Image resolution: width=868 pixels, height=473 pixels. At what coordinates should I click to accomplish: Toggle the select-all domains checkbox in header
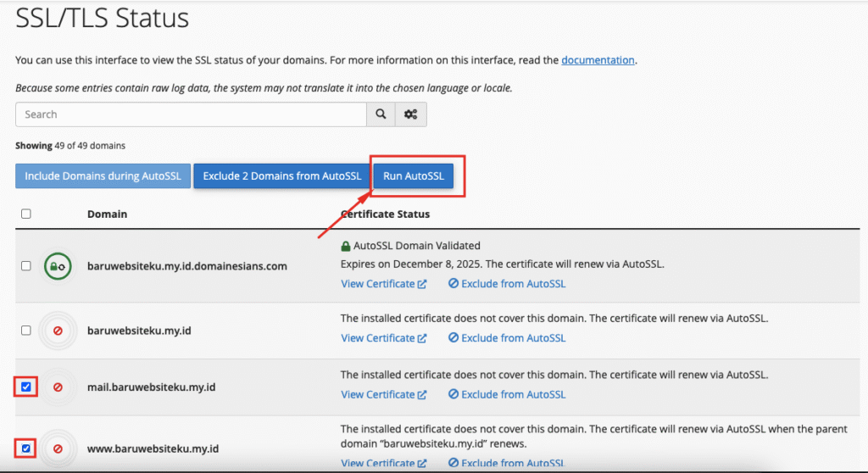(x=26, y=214)
